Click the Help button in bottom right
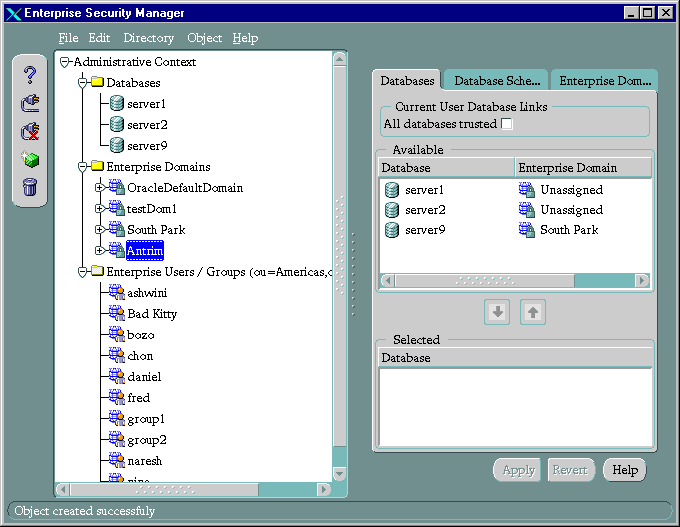Viewport: 680px width, 527px height. coord(625,470)
